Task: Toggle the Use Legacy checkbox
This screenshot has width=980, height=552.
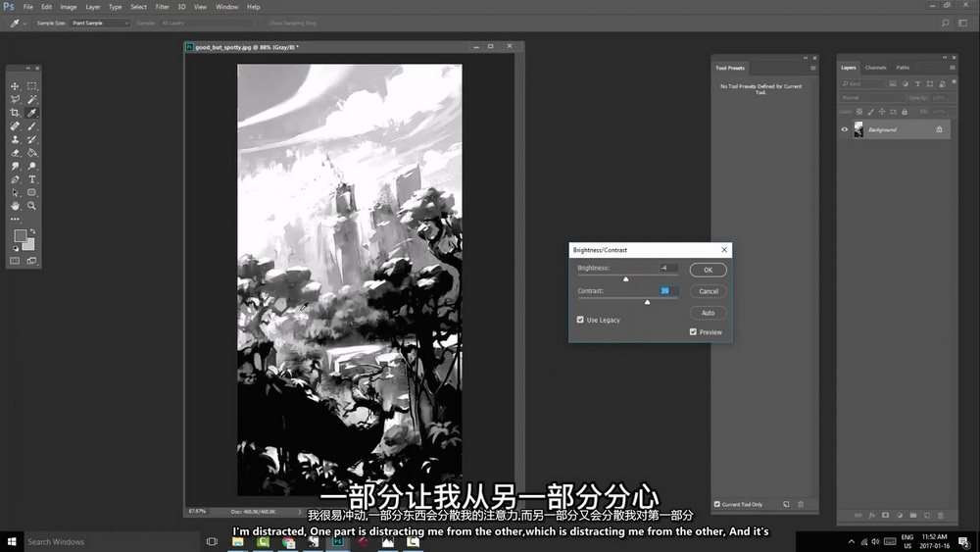Action: point(580,320)
